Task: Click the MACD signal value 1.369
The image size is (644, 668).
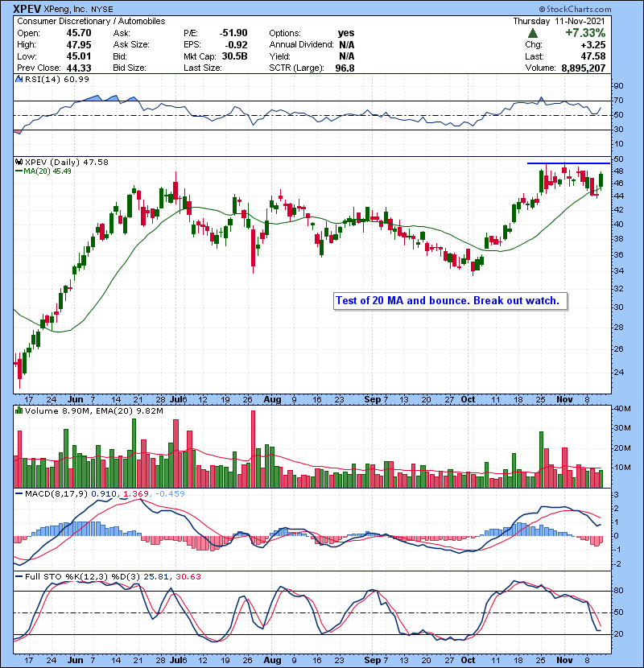Action: coord(136,494)
